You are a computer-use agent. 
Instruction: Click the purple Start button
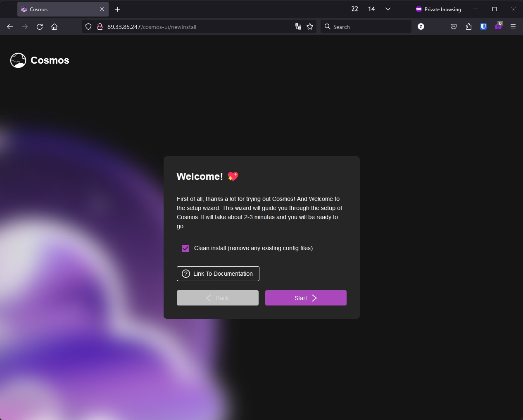[306, 298]
